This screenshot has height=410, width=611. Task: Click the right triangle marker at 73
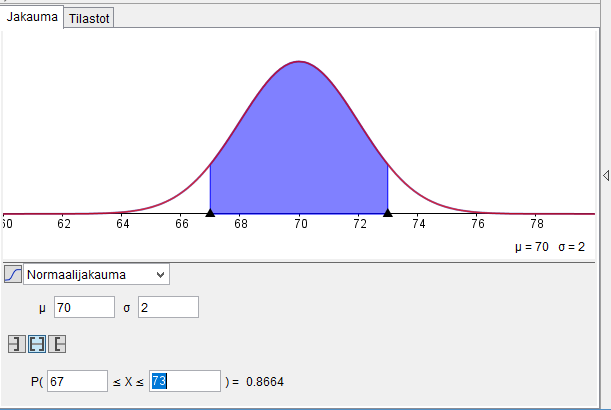point(388,212)
